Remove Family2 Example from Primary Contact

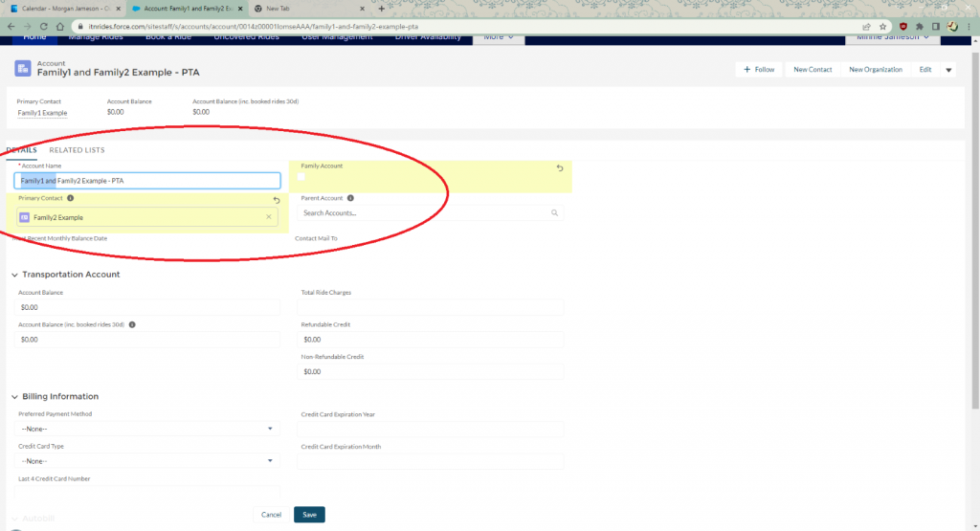(268, 217)
